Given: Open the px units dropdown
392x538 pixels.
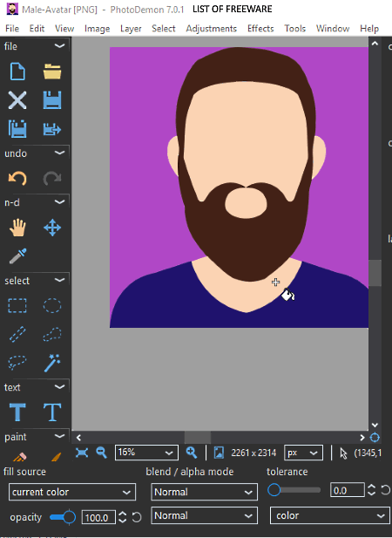Looking at the screenshot, I should (303, 453).
